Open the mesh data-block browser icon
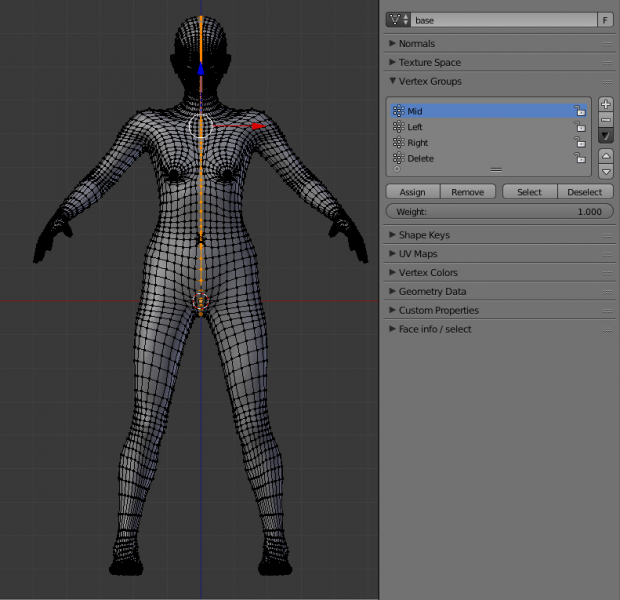This screenshot has height=600, width=620. pyautogui.click(x=397, y=20)
